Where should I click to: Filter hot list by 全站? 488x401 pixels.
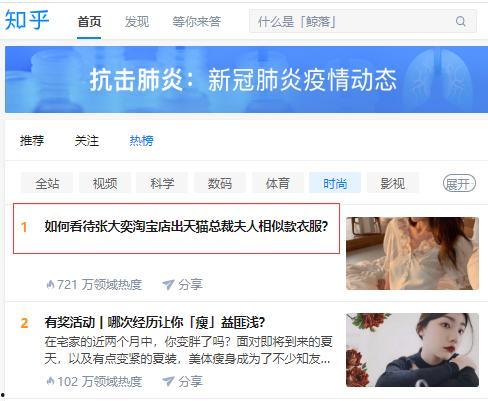[47, 183]
